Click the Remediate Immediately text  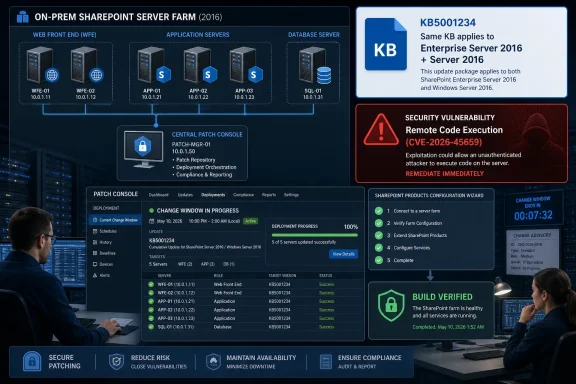444,173
